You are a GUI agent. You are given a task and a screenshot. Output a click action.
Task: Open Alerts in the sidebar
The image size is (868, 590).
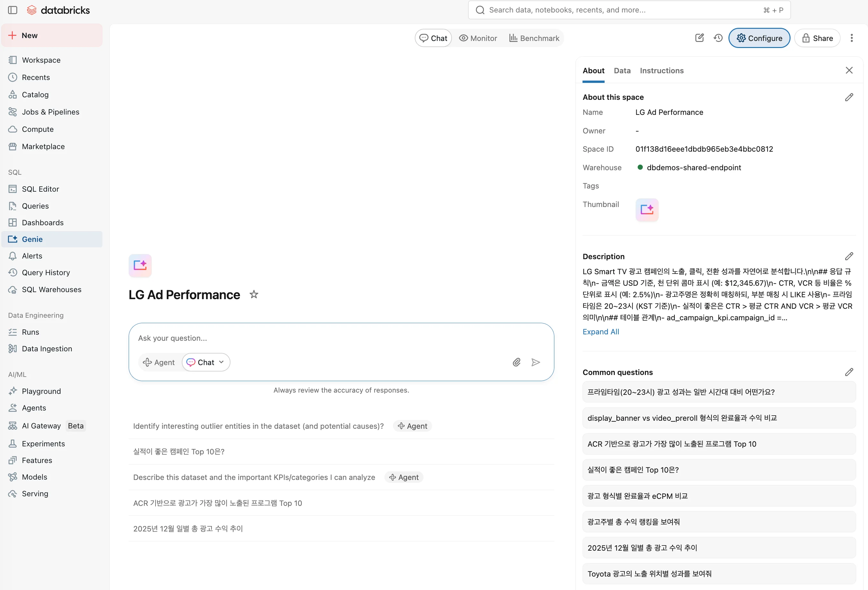tap(52, 256)
